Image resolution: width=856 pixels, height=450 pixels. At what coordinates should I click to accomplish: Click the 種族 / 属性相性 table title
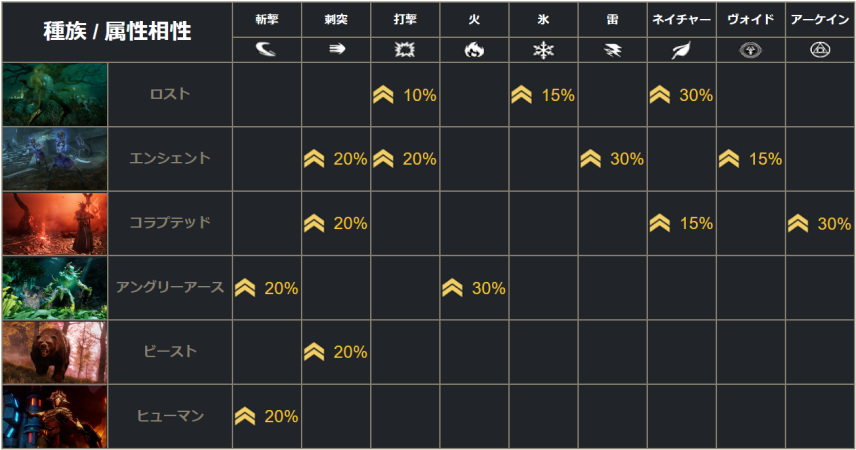(x=117, y=31)
